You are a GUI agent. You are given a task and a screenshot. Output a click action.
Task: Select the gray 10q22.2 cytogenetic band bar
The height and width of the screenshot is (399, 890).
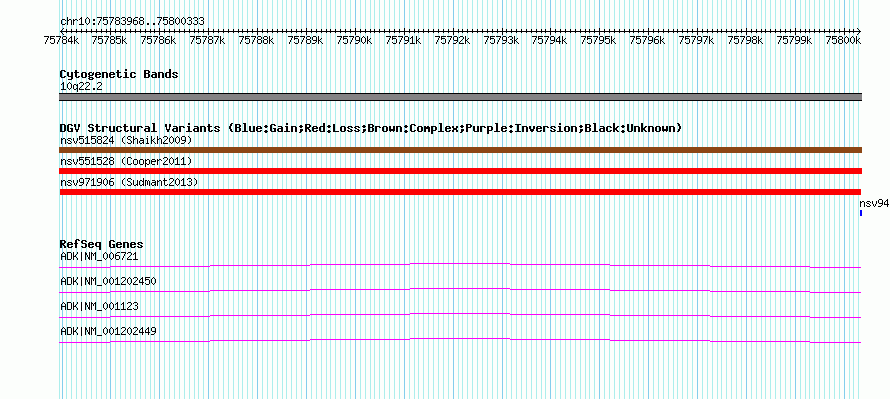(x=460, y=97)
